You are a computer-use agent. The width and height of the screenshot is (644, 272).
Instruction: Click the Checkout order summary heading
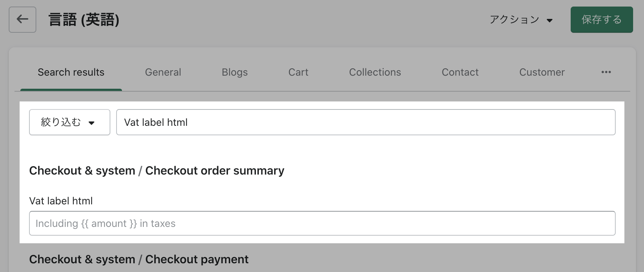click(215, 171)
